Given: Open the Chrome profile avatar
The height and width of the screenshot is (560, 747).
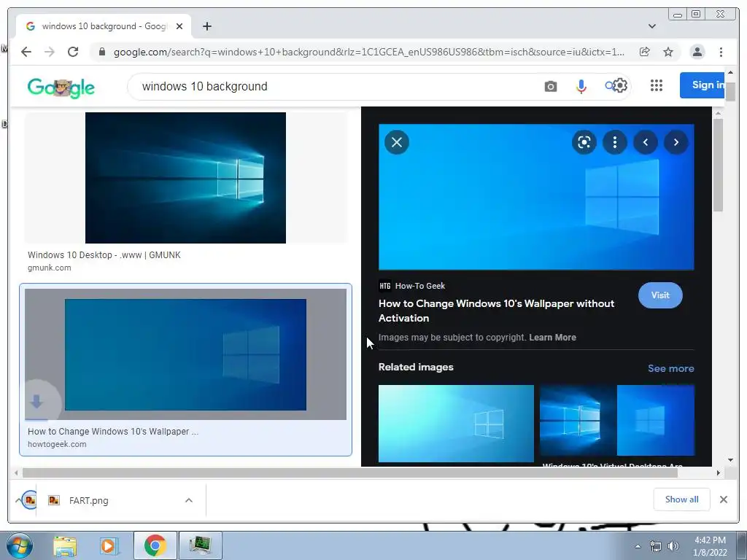Looking at the screenshot, I should [x=697, y=52].
